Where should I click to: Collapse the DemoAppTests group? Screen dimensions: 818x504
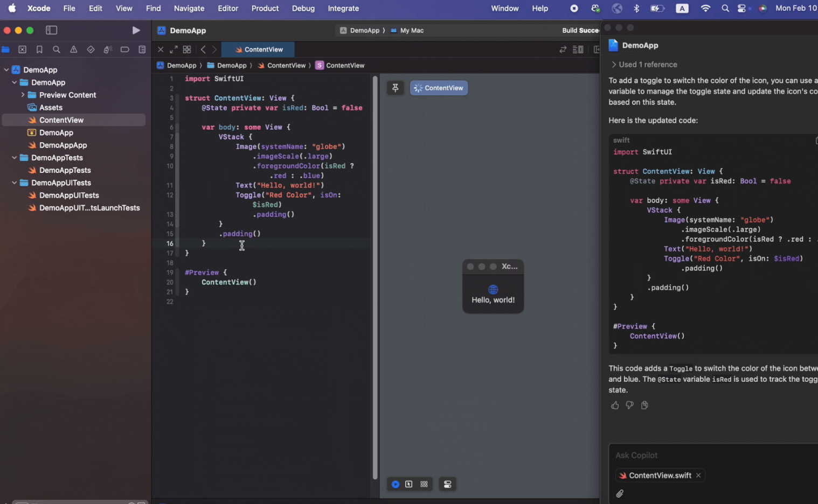(15, 158)
